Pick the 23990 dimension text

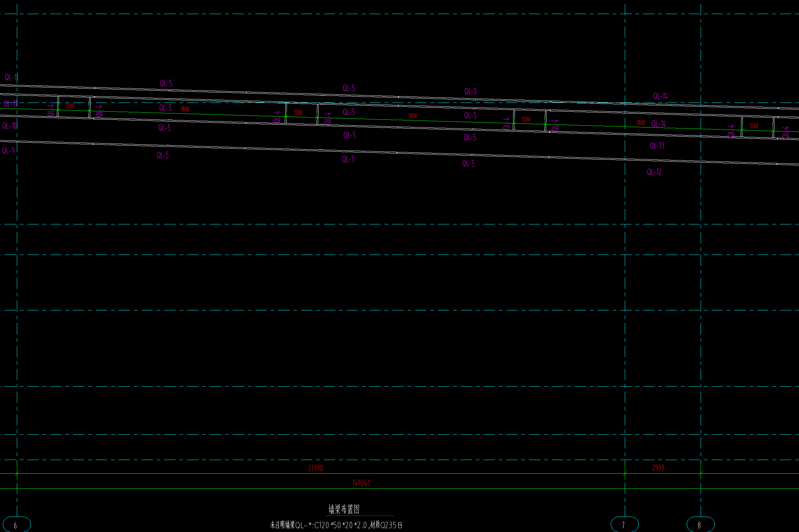pos(315,468)
